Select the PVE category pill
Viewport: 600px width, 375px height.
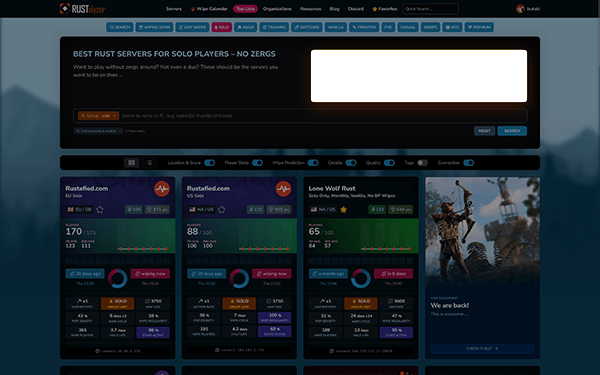pyautogui.click(x=388, y=27)
